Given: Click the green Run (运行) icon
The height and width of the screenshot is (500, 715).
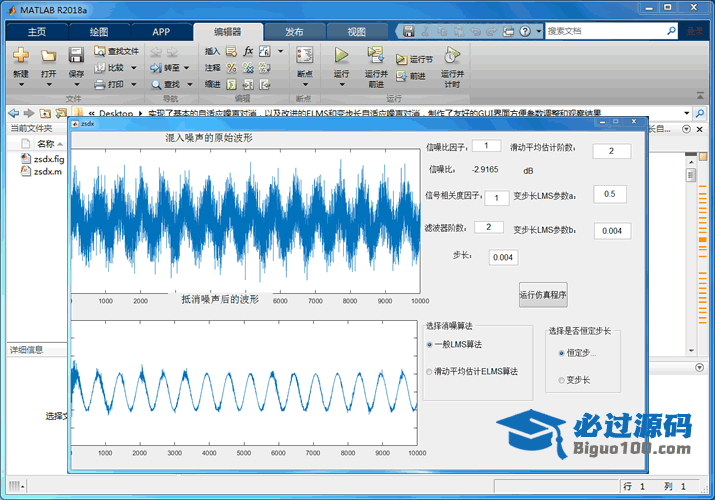Looking at the screenshot, I should (341, 56).
